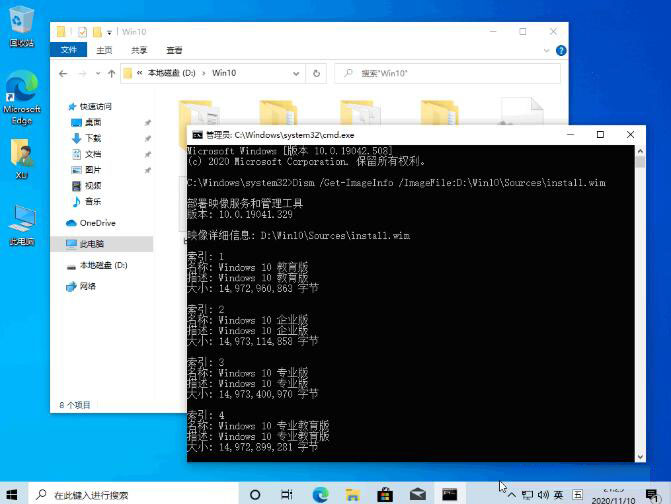This screenshot has height=504, width=671.
Task: Click the cmd window title bar icon
Action: 197,135
